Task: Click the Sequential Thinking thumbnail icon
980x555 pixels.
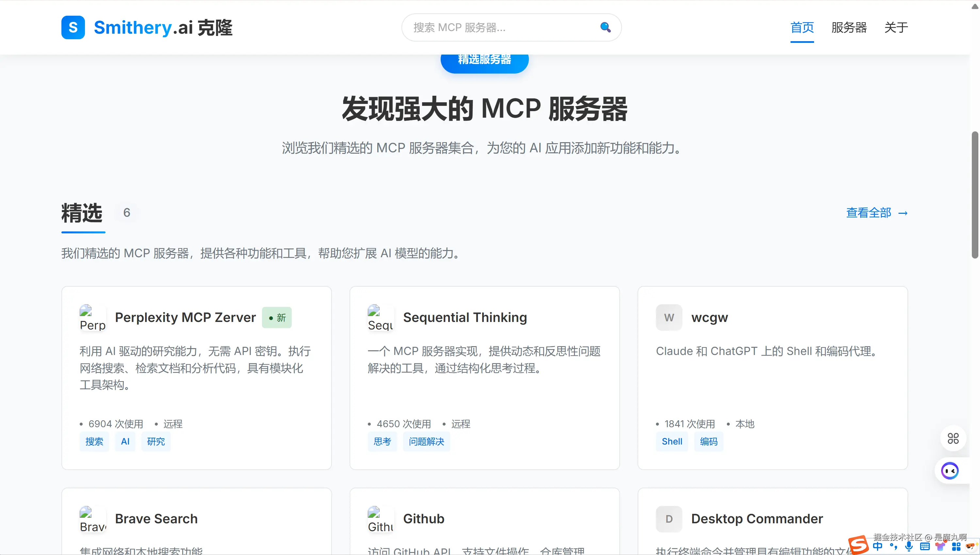Action: [x=381, y=317]
